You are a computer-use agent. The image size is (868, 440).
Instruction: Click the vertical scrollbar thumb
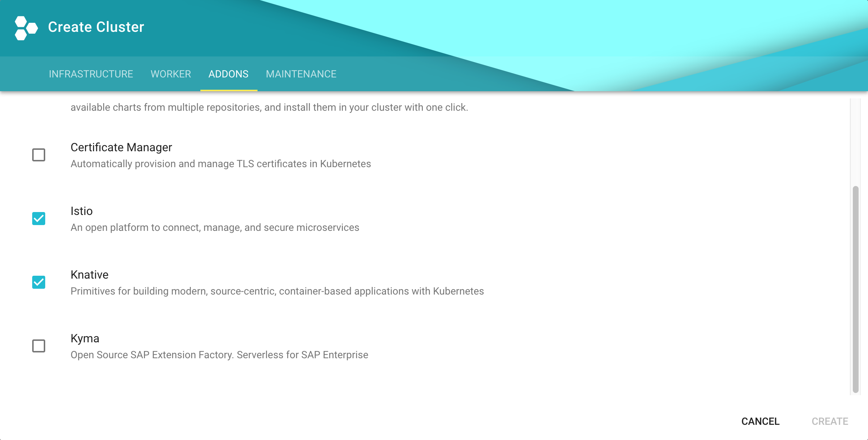click(855, 289)
